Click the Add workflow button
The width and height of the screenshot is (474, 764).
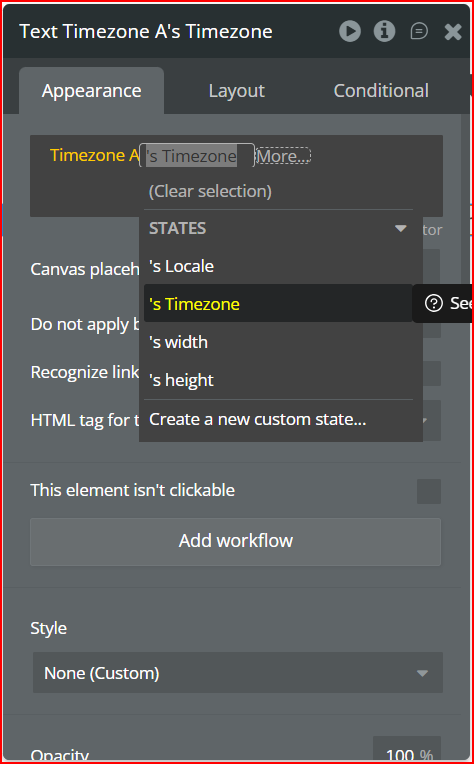(x=235, y=542)
